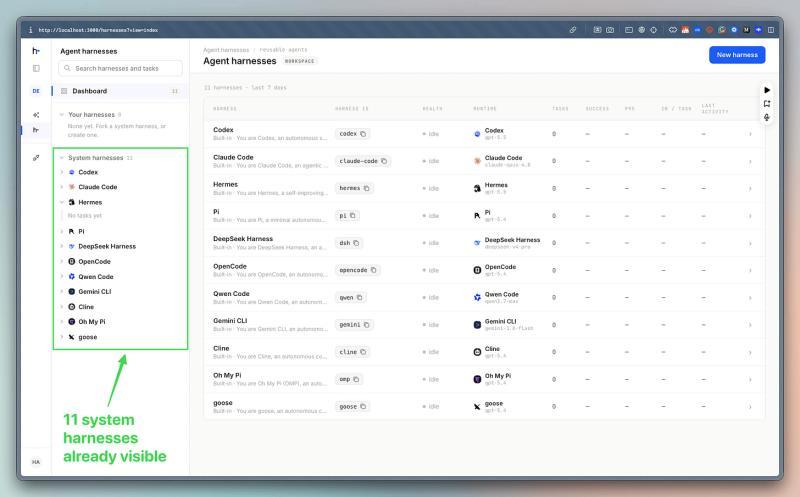Select Qwen Code in the sidebar tree
The image size is (800, 497).
(96, 277)
